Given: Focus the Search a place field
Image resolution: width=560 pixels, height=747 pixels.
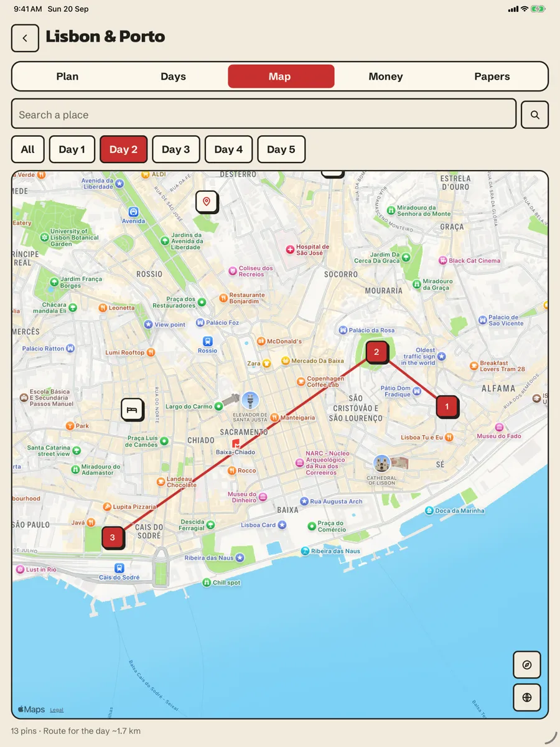Looking at the screenshot, I should click(x=264, y=115).
